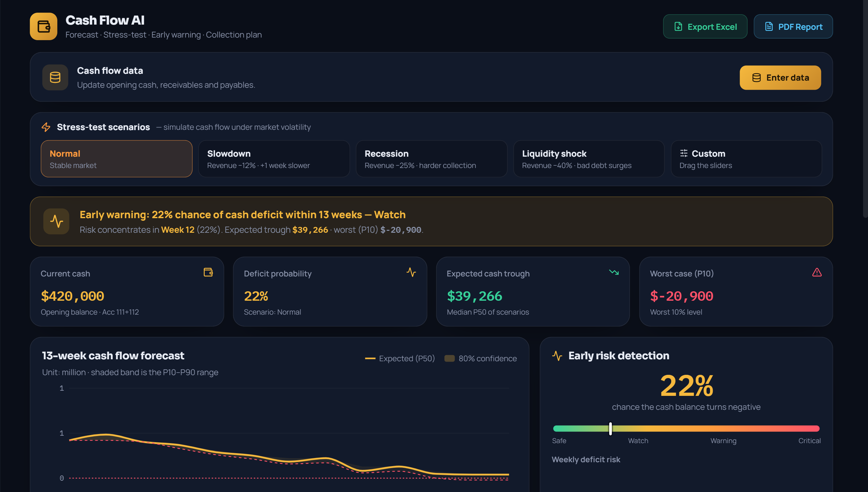
Task: Click the 80% confidence legend swatch
Action: [x=449, y=358]
